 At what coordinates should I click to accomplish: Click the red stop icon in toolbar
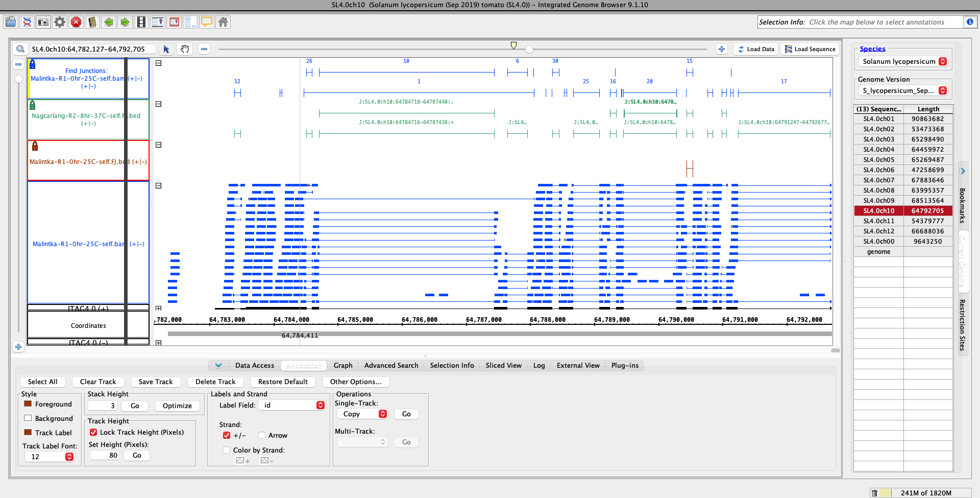(76, 22)
